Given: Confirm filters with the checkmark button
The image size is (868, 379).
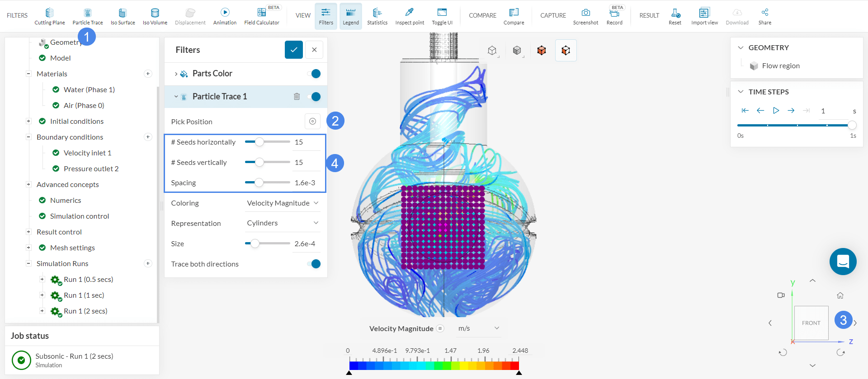Looking at the screenshot, I should [293, 50].
